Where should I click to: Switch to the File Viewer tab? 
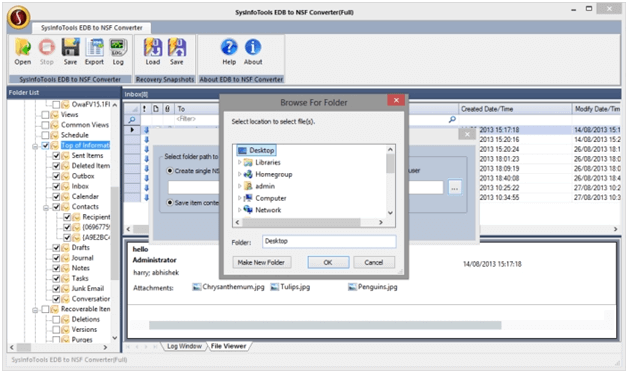[x=229, y=346]
